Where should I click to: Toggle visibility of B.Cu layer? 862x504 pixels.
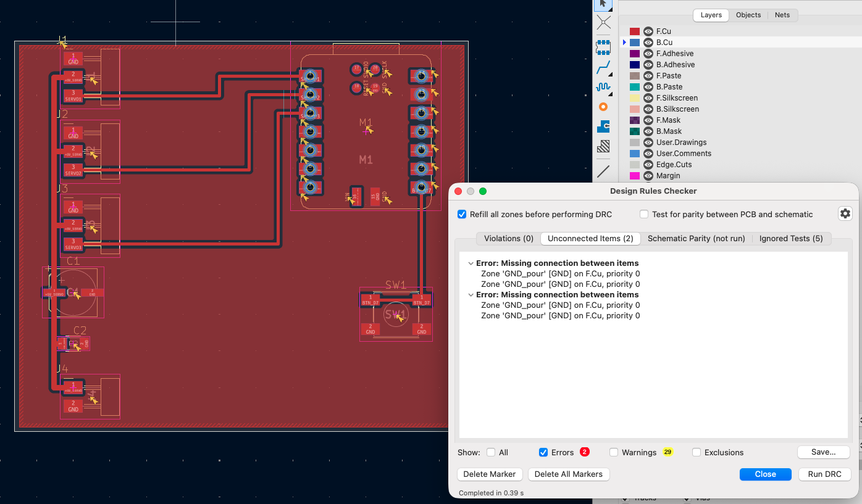(x=648, y=43)
